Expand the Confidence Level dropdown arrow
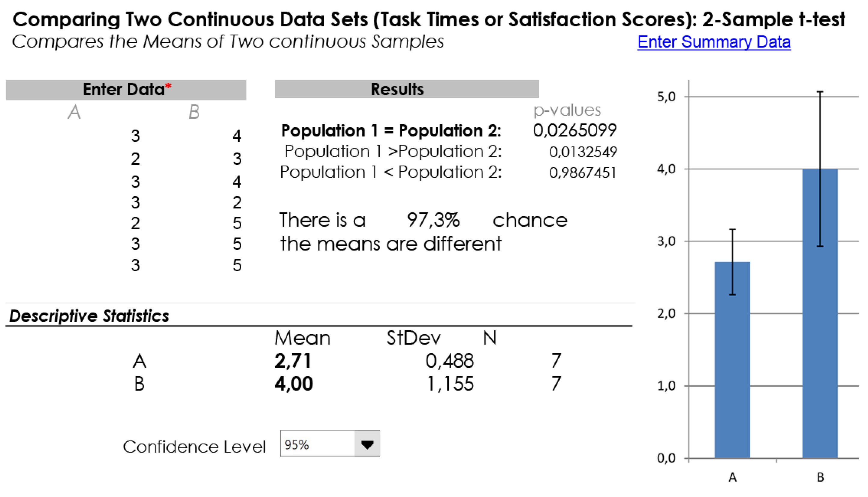Image resolution: width=868 pixels, height=497 pixels. (367, 444)
